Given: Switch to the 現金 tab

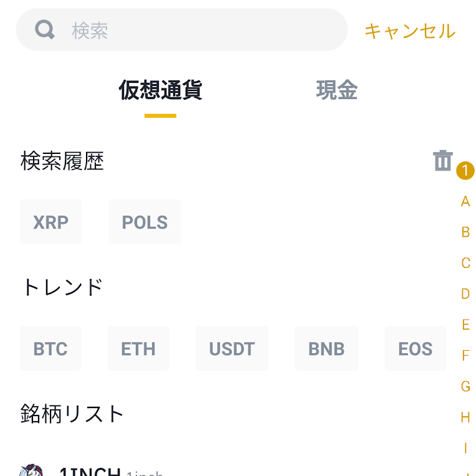Looking at the screenshot, I should tap(336, 91).
